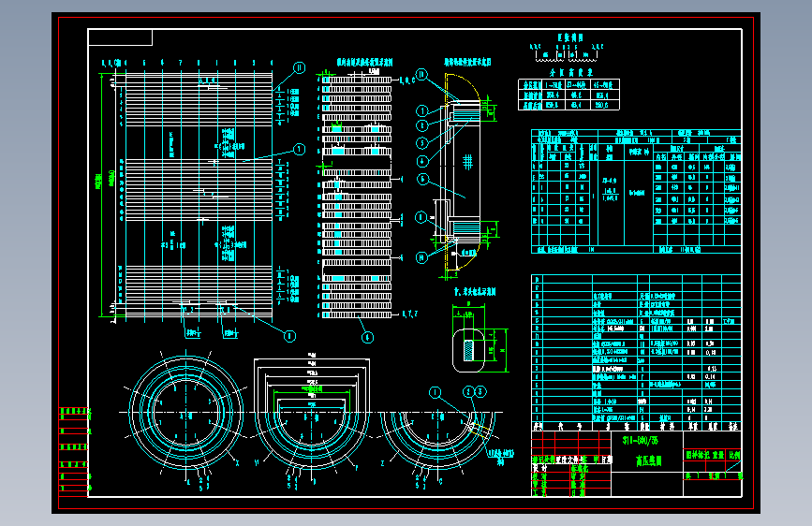This screenshot has width=812, height=526.
Task: Click the cyan parts list table above title block
Action: tap(636, 353)
